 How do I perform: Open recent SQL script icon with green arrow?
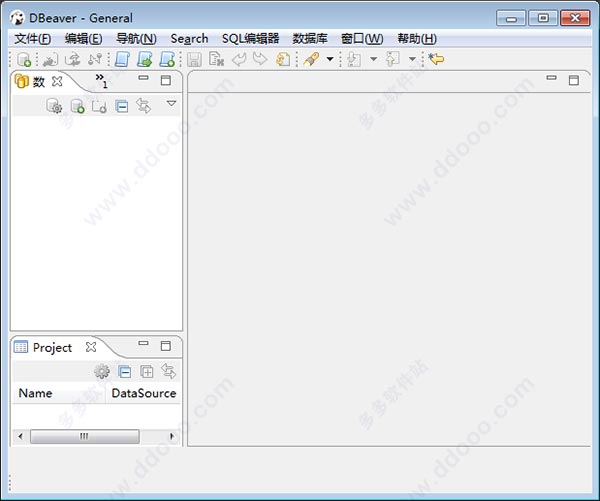coord(145,59)
